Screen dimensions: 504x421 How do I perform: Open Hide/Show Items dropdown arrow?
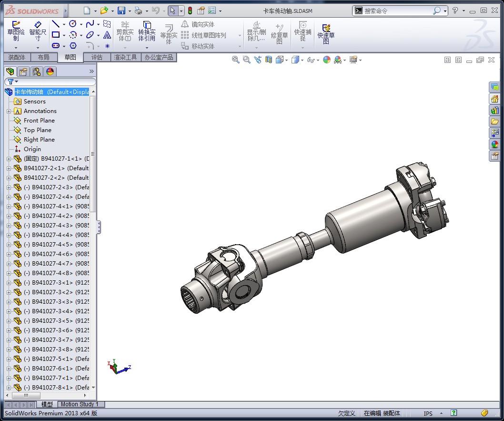click(x=318, y=60)
